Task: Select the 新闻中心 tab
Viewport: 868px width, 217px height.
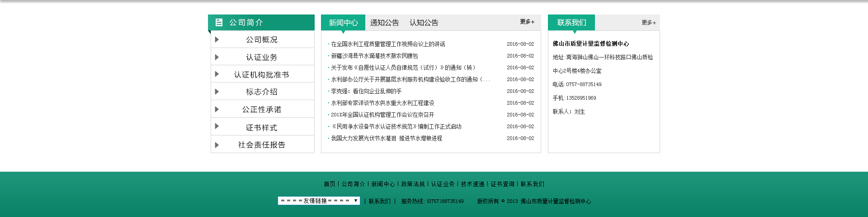Action: [x=343, y=23]
